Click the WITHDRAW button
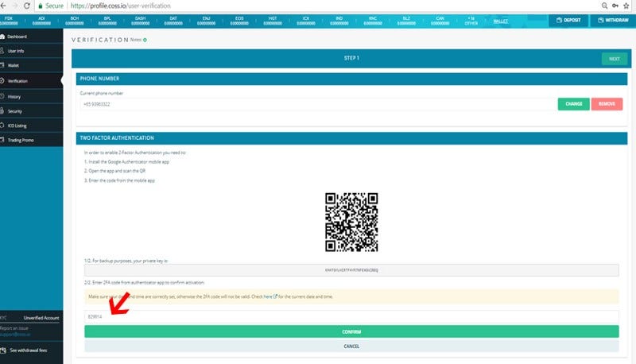This screenshot has height=364, width=636. (x=613, y=21)
